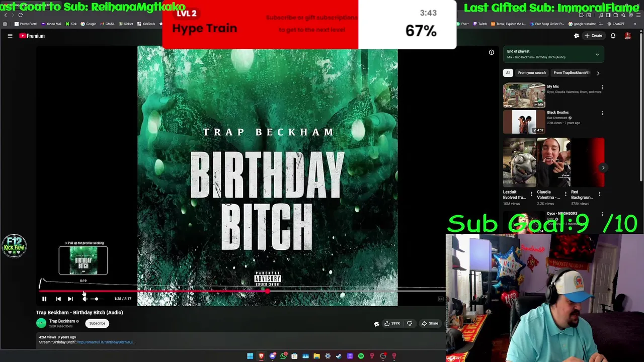
Task: Open the smarturl stream link
Action: (105, 342)
